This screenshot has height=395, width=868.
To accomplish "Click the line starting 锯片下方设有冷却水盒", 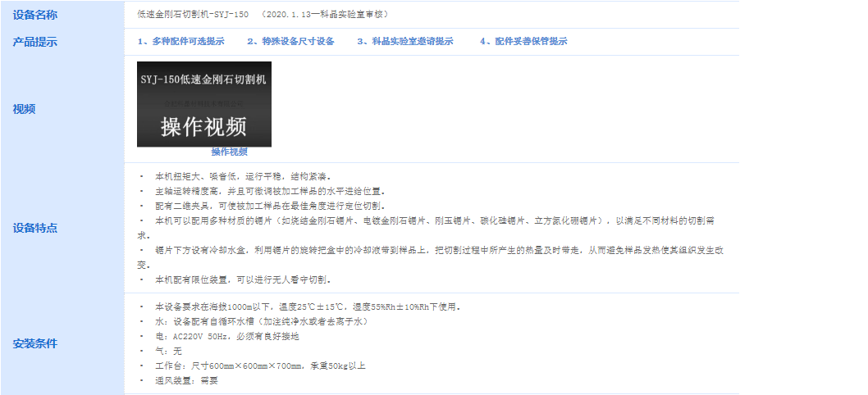I will click(x=431, y=258).
